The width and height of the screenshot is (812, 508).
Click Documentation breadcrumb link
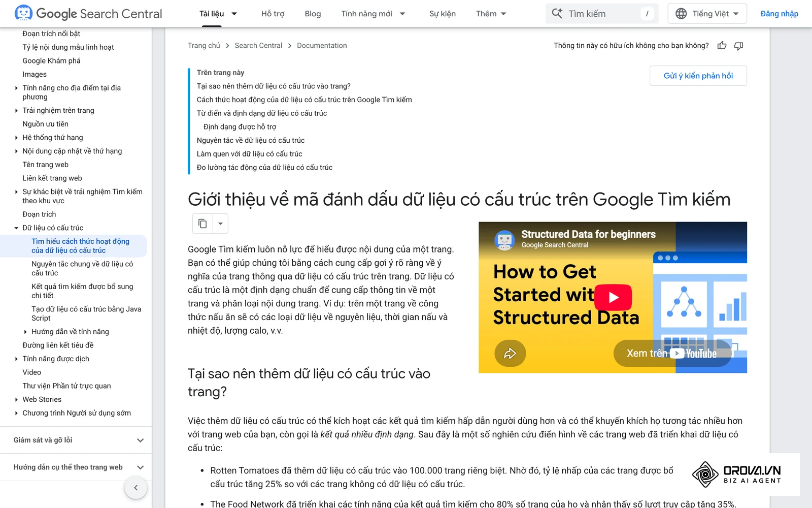coord(322,46)
